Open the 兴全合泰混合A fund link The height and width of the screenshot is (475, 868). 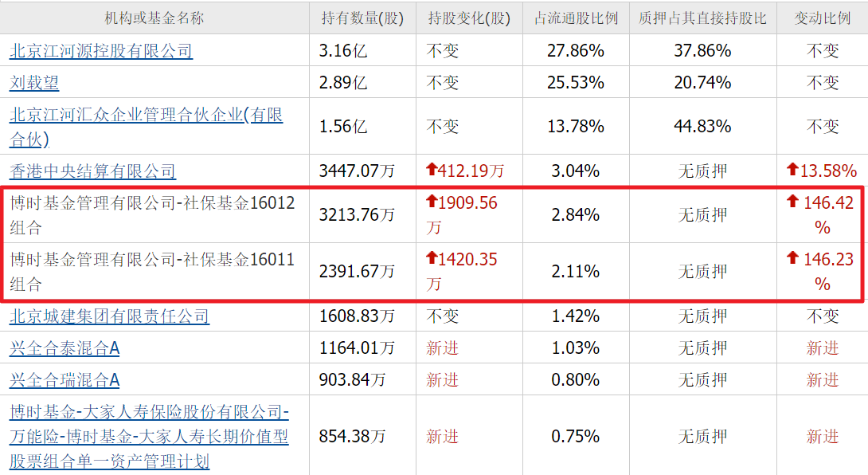click(x=65, y=348)
